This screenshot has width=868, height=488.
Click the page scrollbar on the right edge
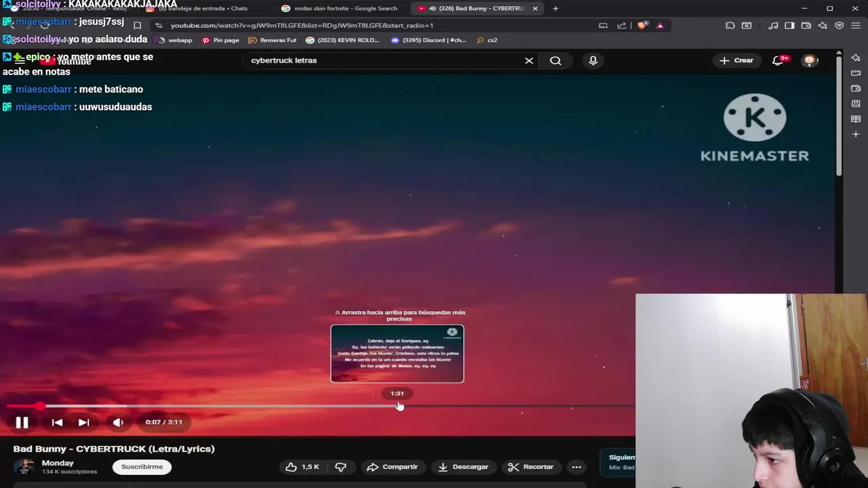coord(839,115)
